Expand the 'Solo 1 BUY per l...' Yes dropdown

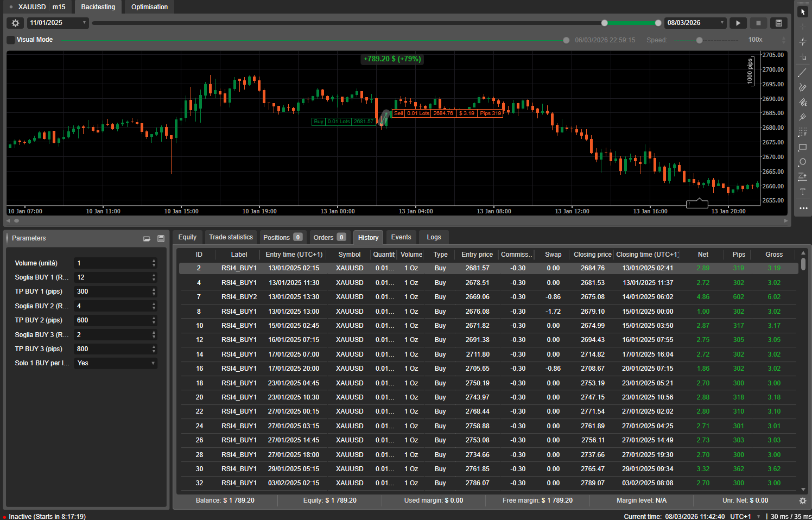(x=116, y=363)
